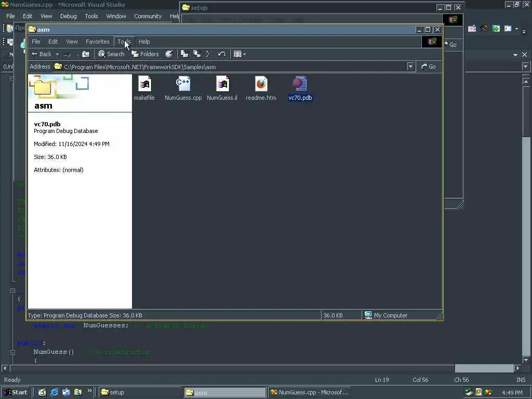532x399 pixels.
Task: Click the Undo icon in asm toolbar
Action: coord(221,54)
